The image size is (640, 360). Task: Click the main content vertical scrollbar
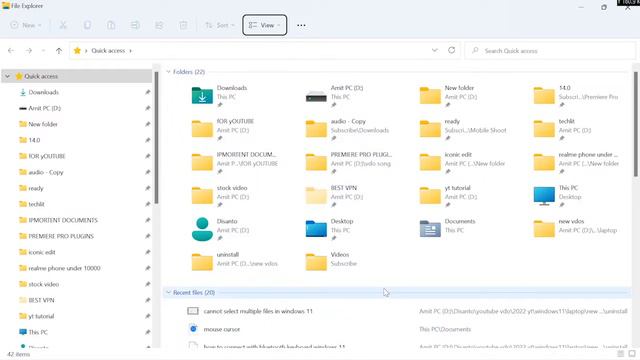636,124
